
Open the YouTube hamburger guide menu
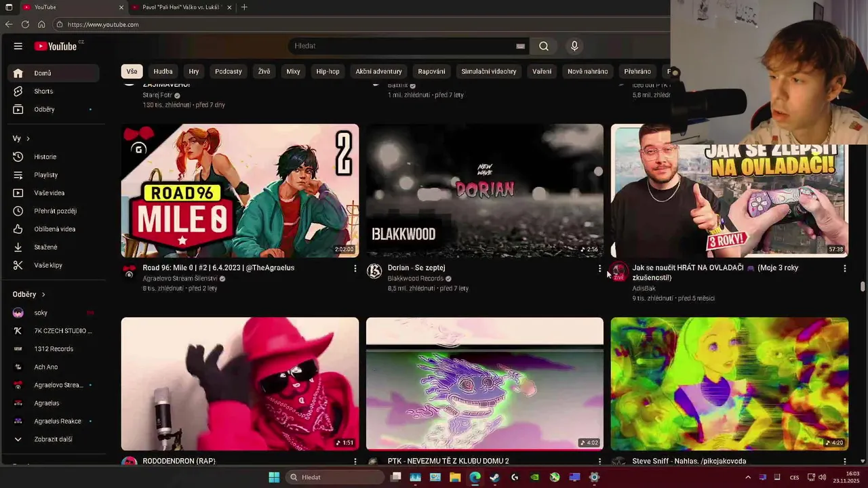(x=18, y=46)
